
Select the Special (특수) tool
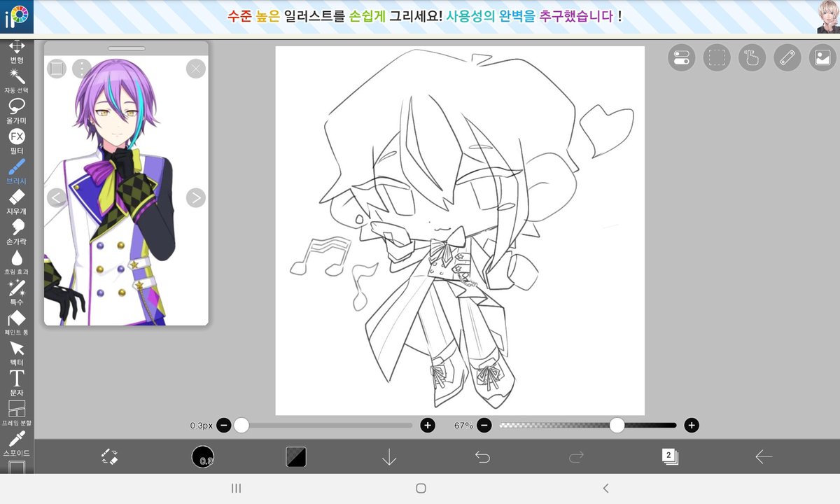[x=17, y=292]
